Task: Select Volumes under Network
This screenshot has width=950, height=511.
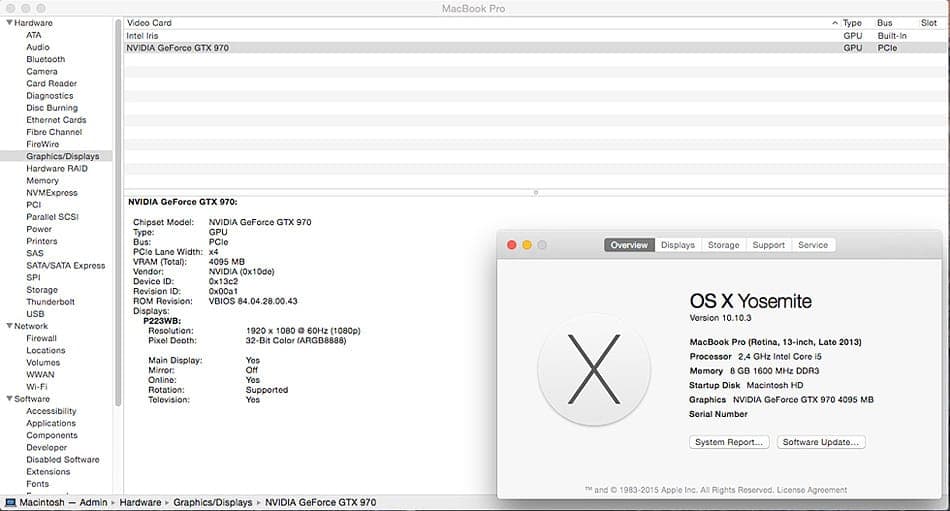Action: point(43,362)
